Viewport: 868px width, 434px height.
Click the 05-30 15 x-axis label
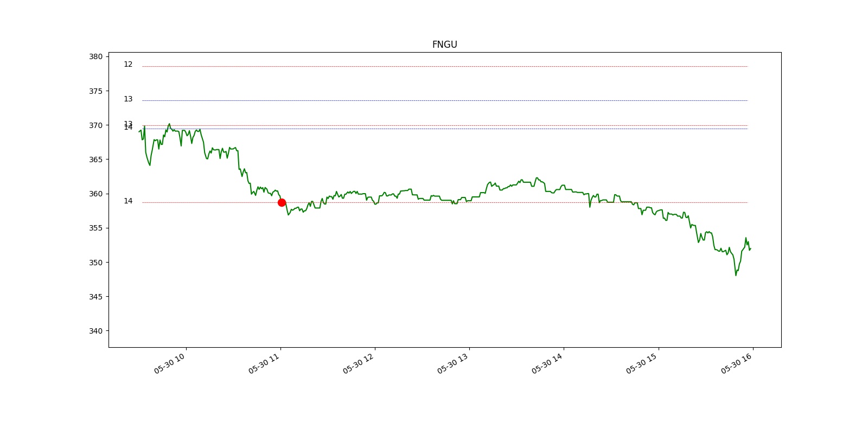(641, 363)
